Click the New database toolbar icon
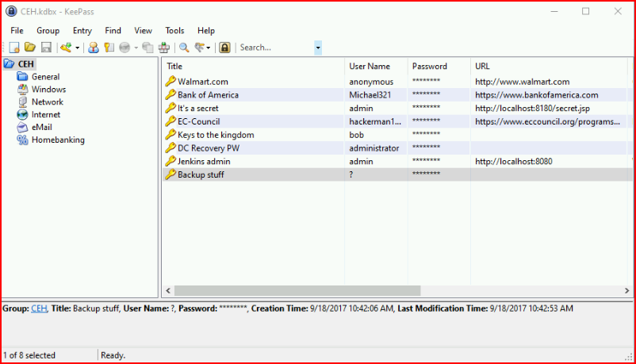The height and width of the screenshot is (364, 636). [x=14, y=48]
